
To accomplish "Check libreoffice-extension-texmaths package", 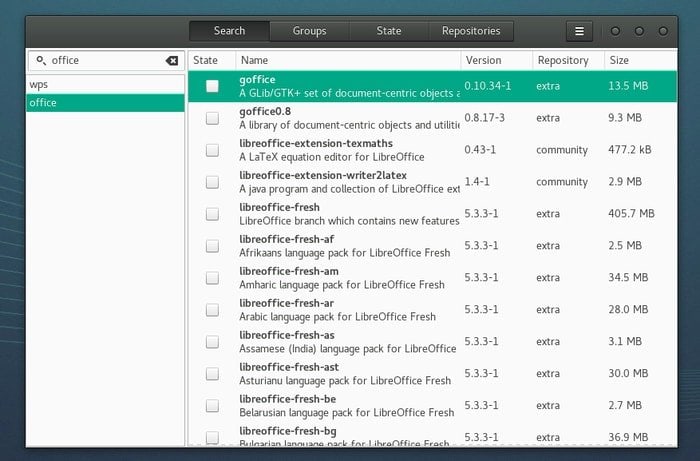I will click(x=212, y=150).
